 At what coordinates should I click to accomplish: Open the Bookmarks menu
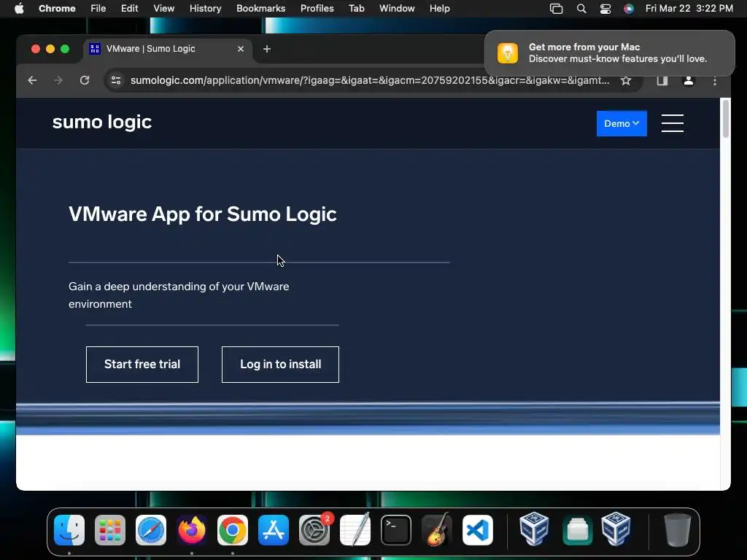[260, 8]
